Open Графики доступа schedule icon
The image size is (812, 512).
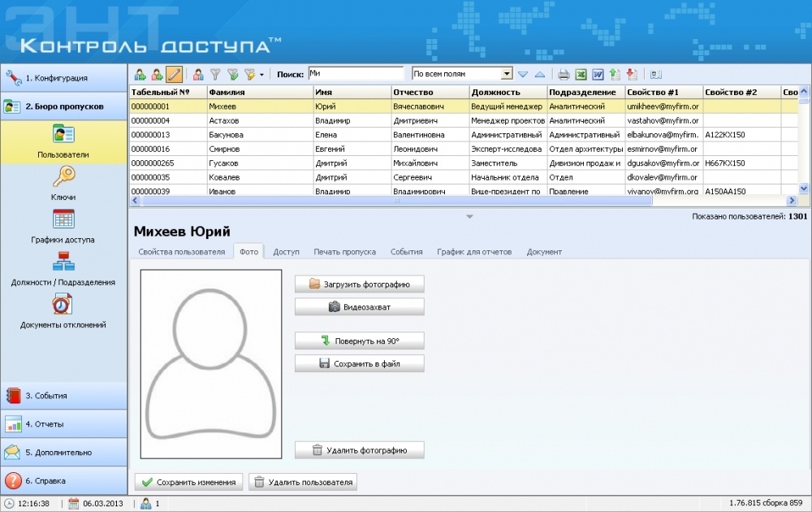(63, 219)
